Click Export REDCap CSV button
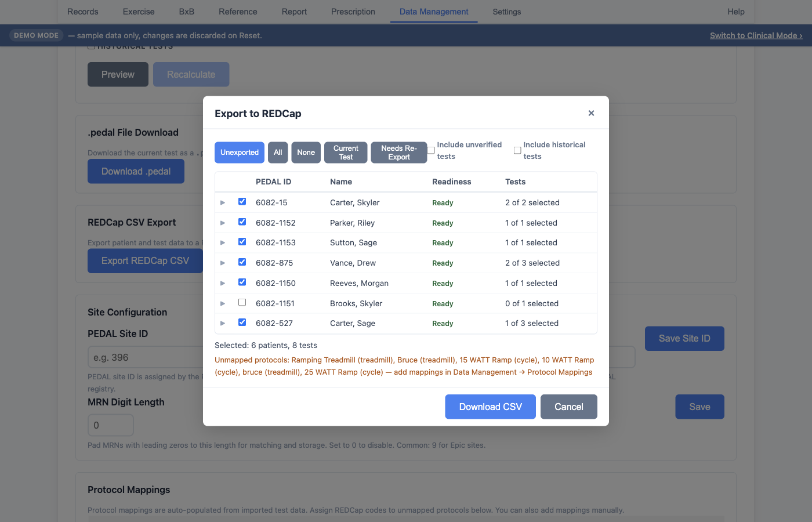 (x=145, y=260)
